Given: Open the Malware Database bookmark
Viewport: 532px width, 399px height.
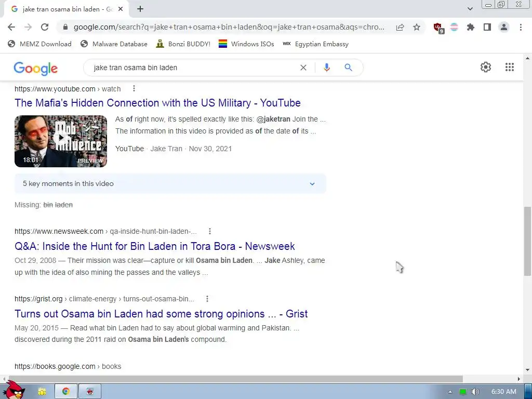Looking at the screenshot, I should (114, 44).
